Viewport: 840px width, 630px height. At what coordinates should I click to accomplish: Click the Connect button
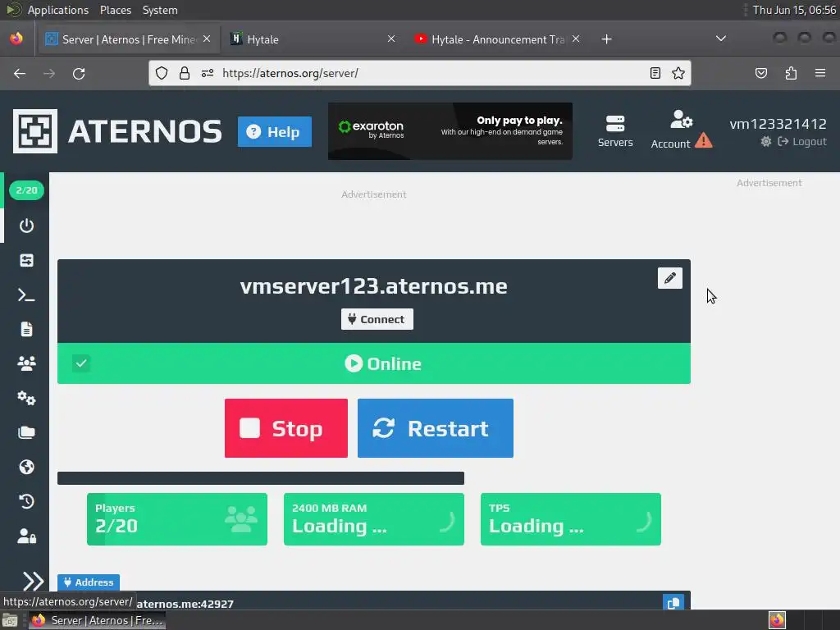pos(377,319)
